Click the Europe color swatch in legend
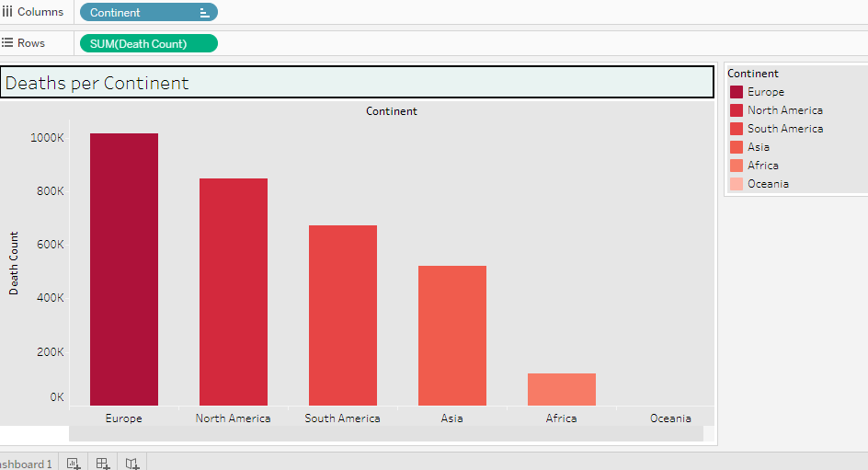This screenshot has height=470, width=868. pos(737,92)
